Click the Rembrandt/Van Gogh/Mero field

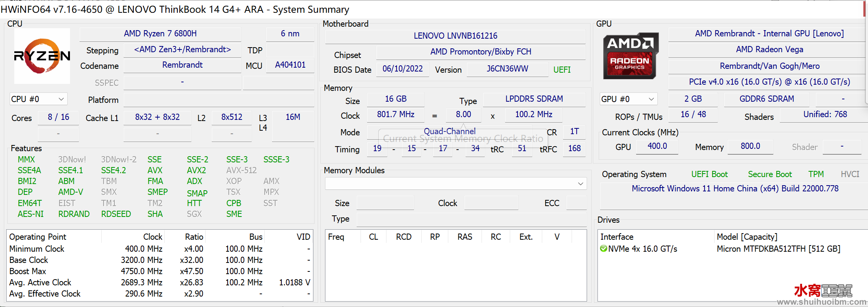(x=769, y=66)
